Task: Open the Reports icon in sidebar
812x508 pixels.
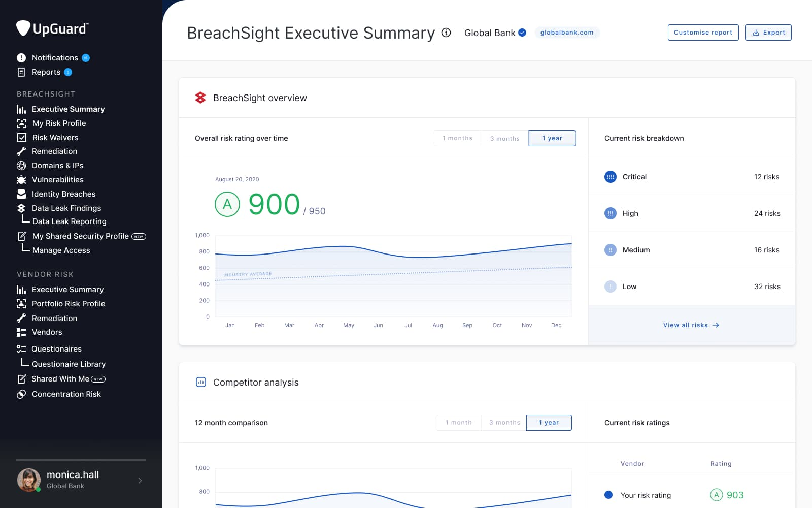Action: click(21, 72)
